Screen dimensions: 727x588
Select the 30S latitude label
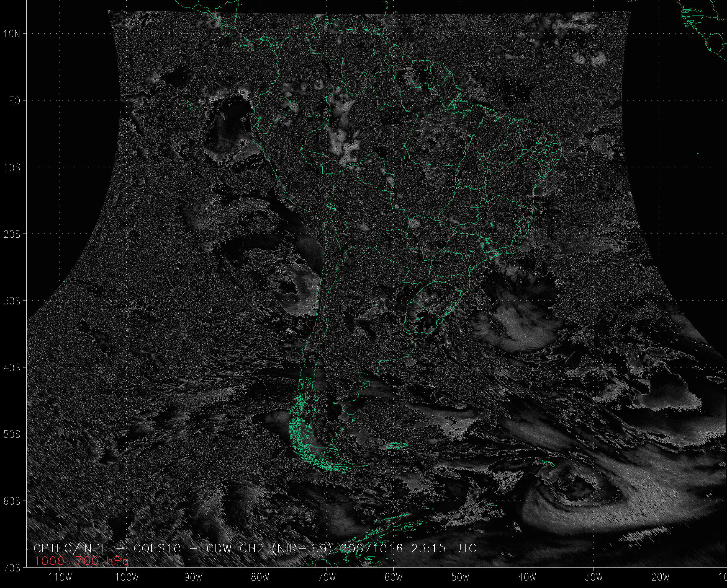point(12,301)
